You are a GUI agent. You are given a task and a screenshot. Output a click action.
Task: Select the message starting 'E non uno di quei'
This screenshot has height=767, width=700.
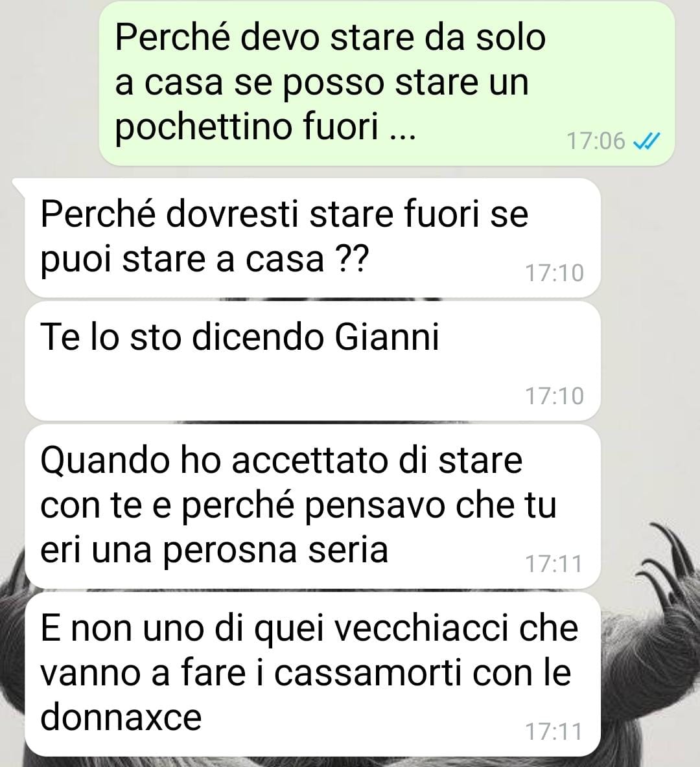click(x=312, y=674)
